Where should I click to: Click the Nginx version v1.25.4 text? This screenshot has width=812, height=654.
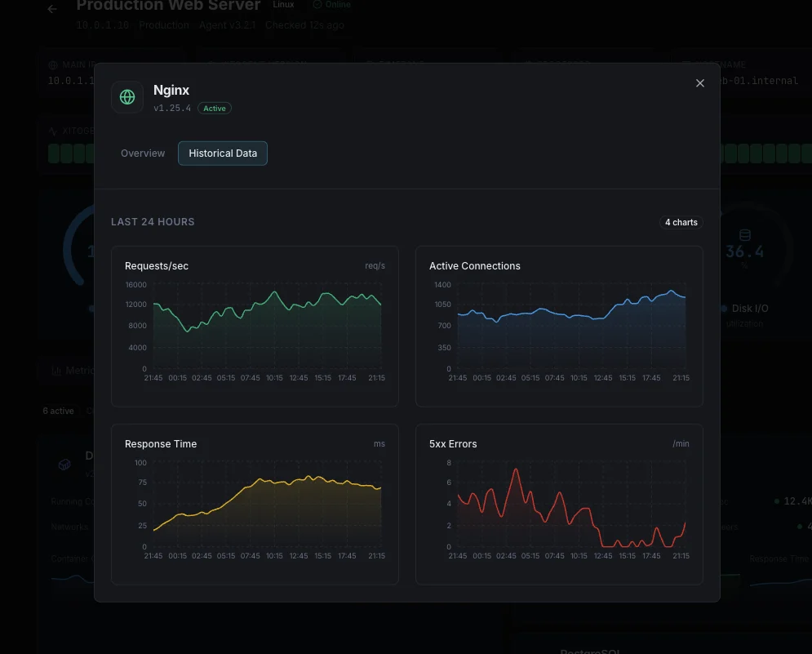coord(172,109)
